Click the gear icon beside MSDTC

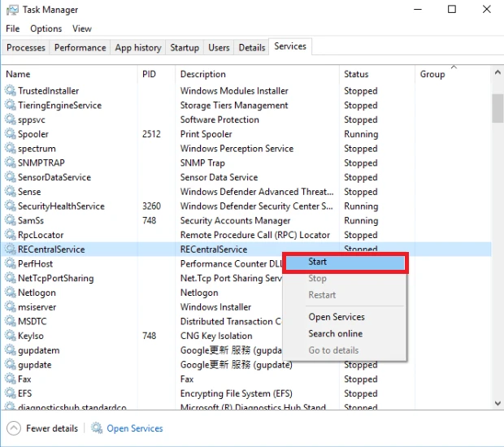11,321
